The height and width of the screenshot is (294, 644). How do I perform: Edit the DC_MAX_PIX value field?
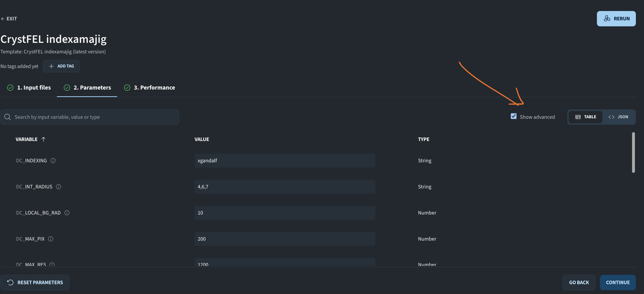285,239
